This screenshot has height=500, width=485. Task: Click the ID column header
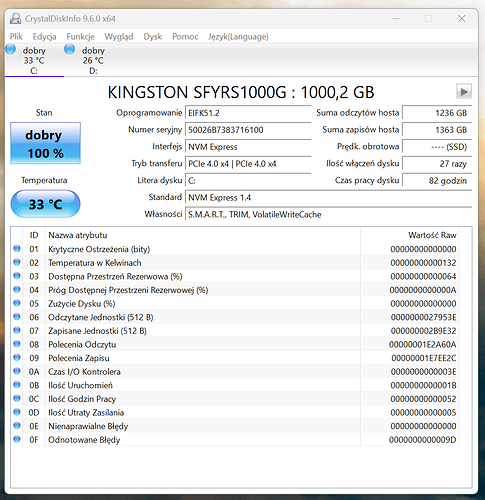tap(34, 235)
